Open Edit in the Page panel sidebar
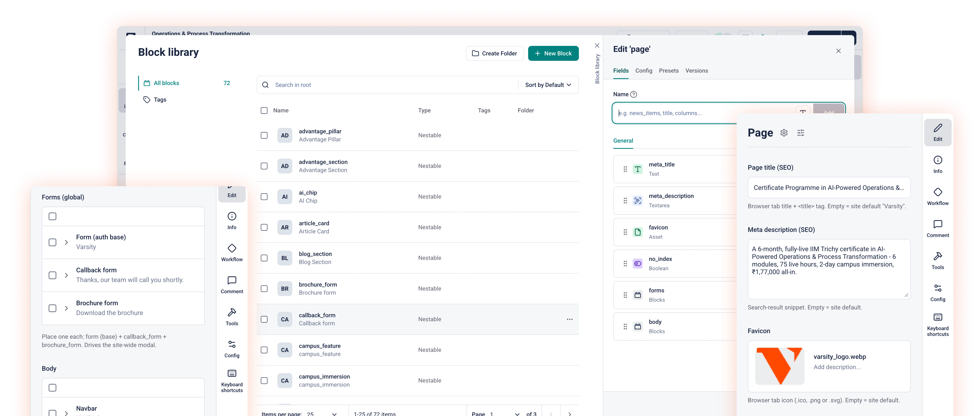This screenshot has width=980, height=416. tap(937, 132)
